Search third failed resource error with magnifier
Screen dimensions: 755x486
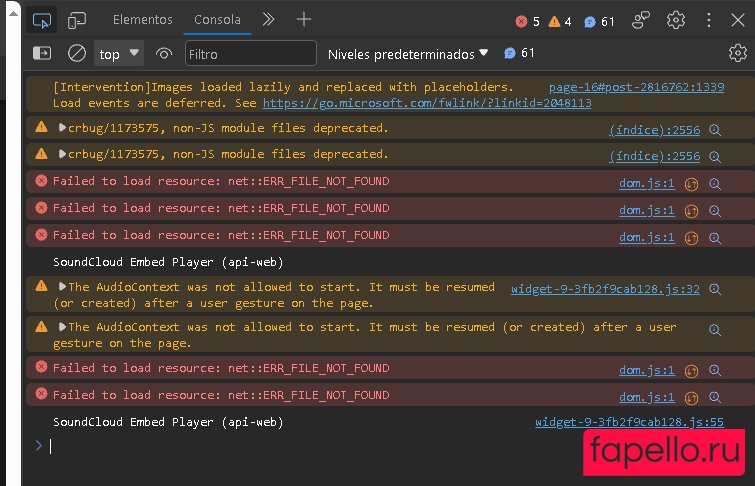coord(715,238)
